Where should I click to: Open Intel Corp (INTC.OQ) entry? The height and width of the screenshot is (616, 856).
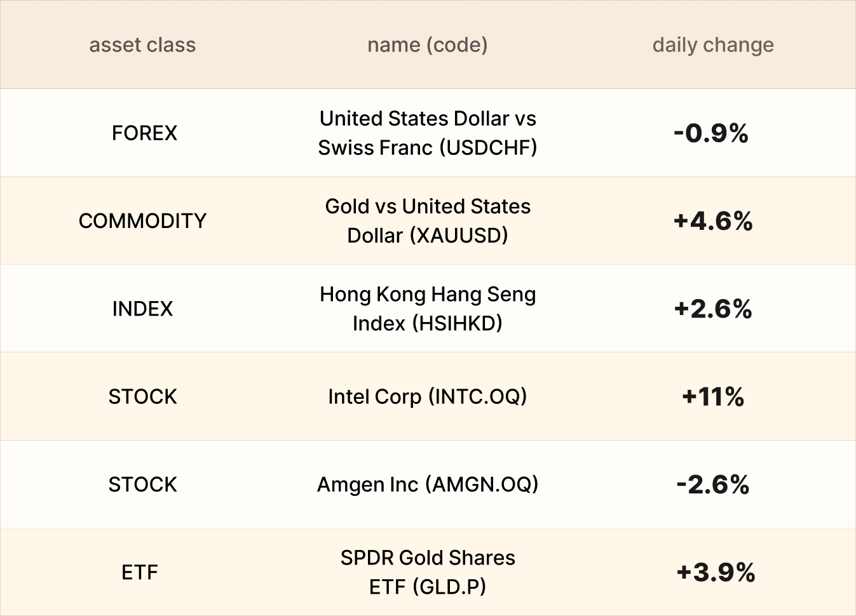(428, 396)
